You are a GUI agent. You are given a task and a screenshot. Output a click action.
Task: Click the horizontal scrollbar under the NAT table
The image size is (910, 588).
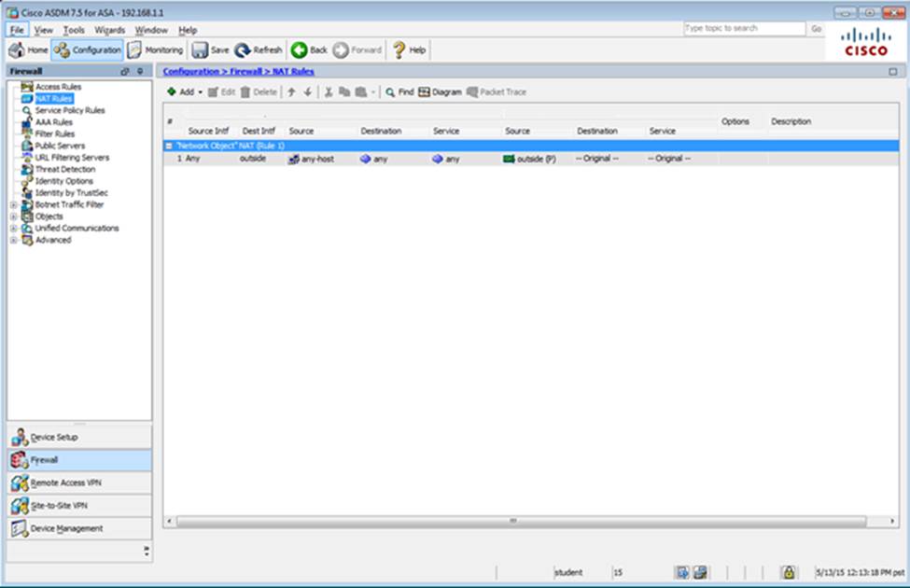point(513,521)
